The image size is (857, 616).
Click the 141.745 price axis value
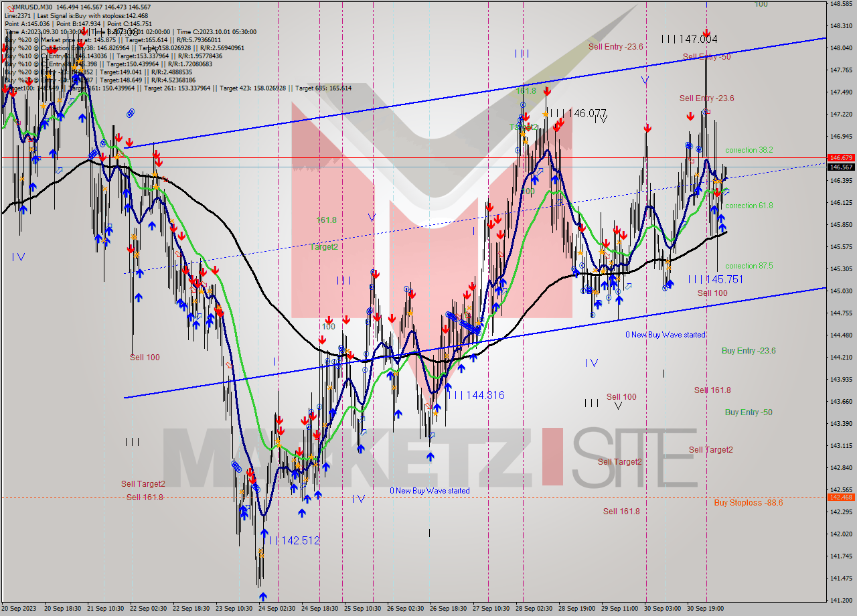[x=841, y=556]
